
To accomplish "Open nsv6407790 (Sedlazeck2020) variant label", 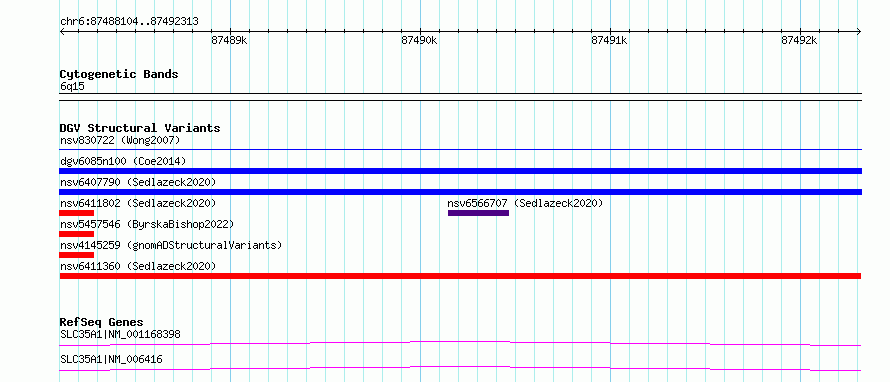I will 138,182.
